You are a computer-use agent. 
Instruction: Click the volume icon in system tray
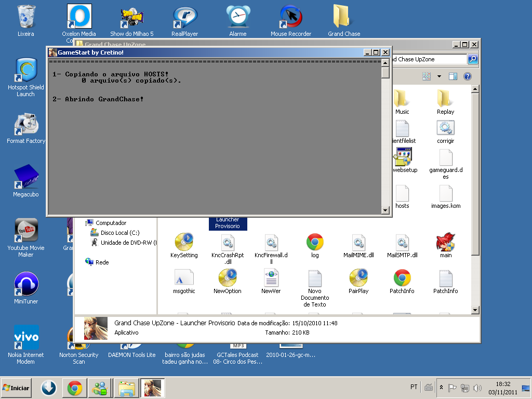(477, 388)
